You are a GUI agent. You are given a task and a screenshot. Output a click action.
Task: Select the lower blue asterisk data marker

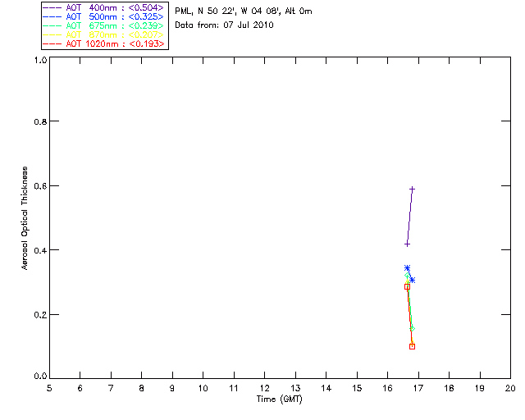coord(412,280)
